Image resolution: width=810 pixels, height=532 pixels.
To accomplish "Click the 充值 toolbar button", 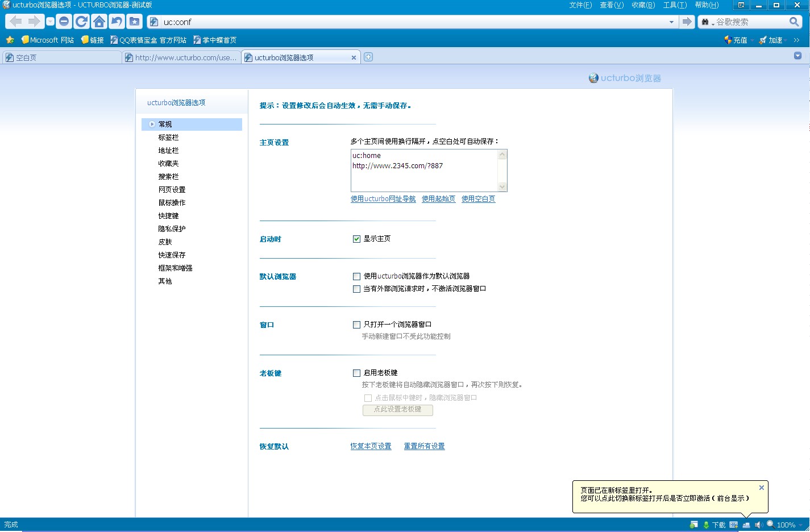I will [x=736, y=40].
